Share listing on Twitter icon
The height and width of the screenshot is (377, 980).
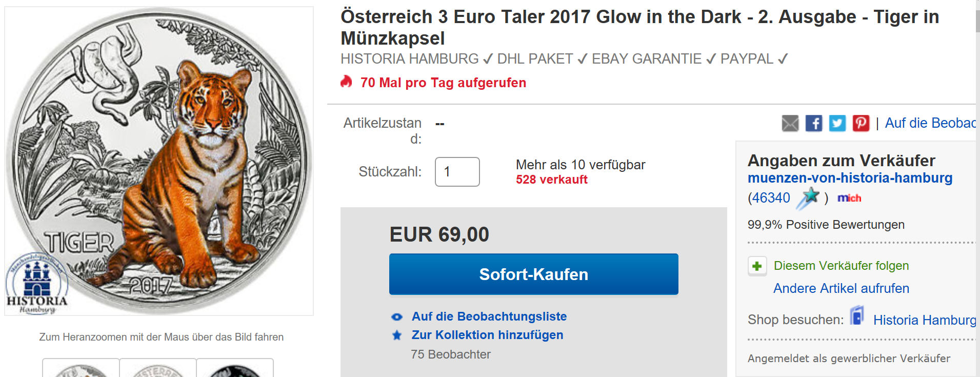[x=837, y=123]
